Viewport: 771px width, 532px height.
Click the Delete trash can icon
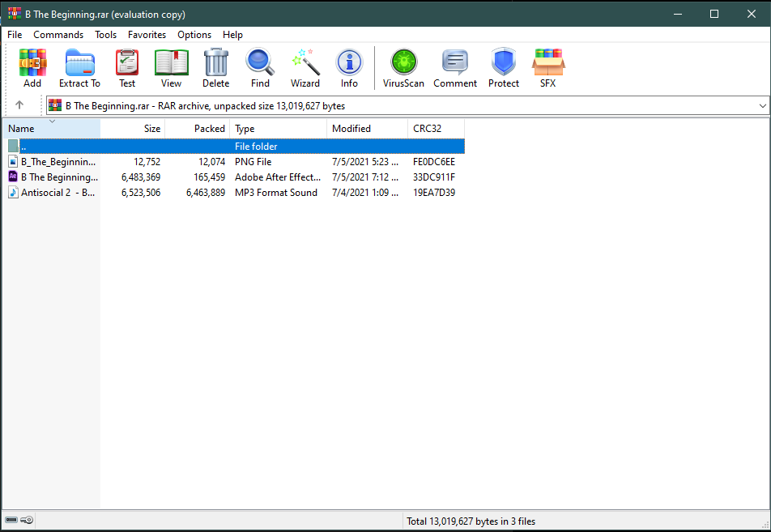[216, 68]
